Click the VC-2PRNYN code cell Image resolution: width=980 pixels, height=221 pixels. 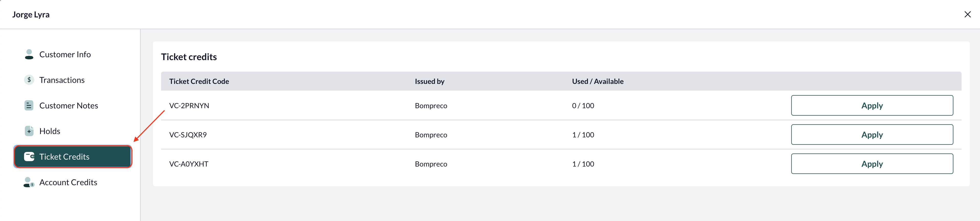189,106
